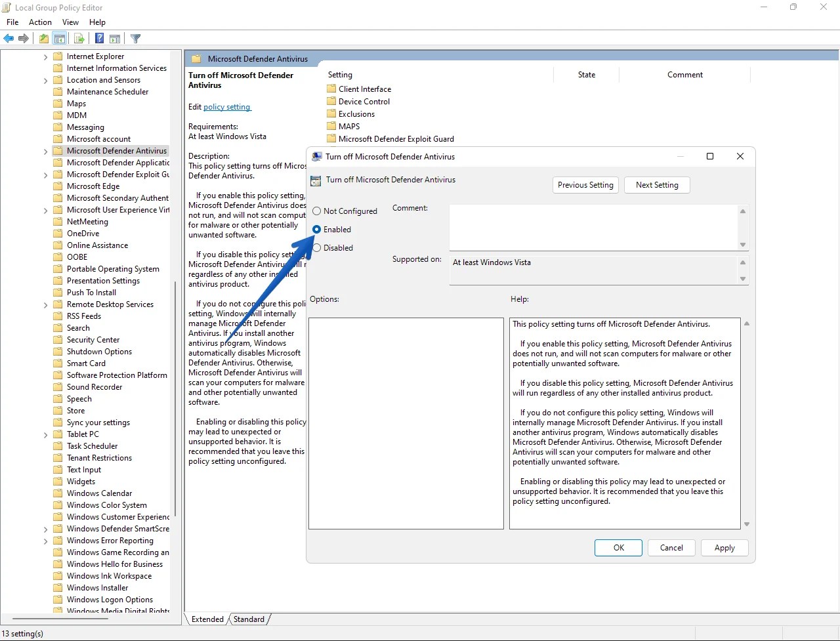Open Help using the toolbar question mark icon
Screen dimensions: 840x641
click(98, 38)
